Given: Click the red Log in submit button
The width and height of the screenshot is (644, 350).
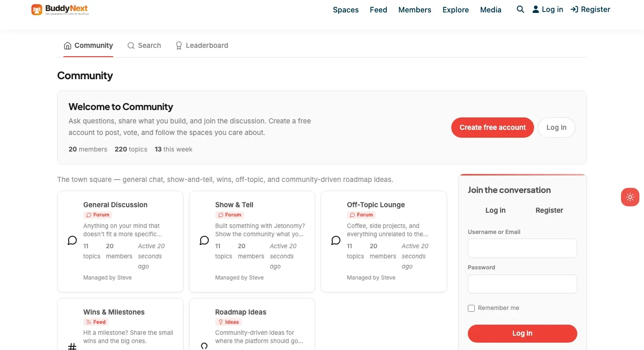Looking at the screenshot, I should (523, 333).
